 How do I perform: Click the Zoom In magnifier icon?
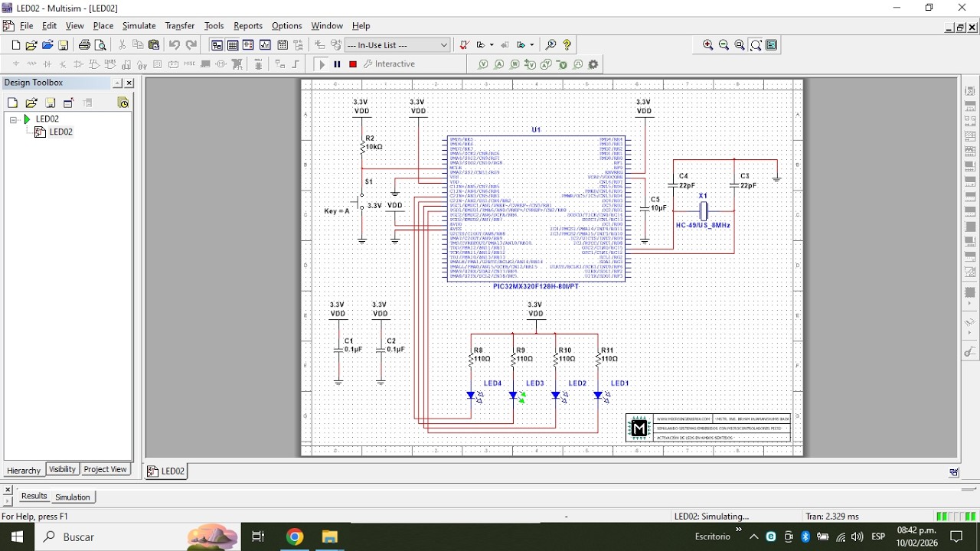click(x=708, y=45)
